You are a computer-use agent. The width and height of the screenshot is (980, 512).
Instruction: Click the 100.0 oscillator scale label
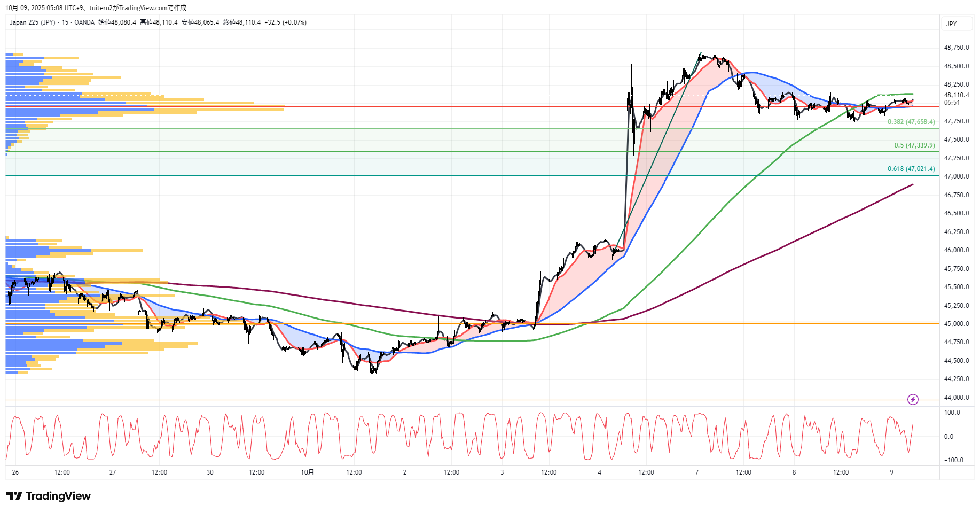pyautogui.click(x=952, y=413)
